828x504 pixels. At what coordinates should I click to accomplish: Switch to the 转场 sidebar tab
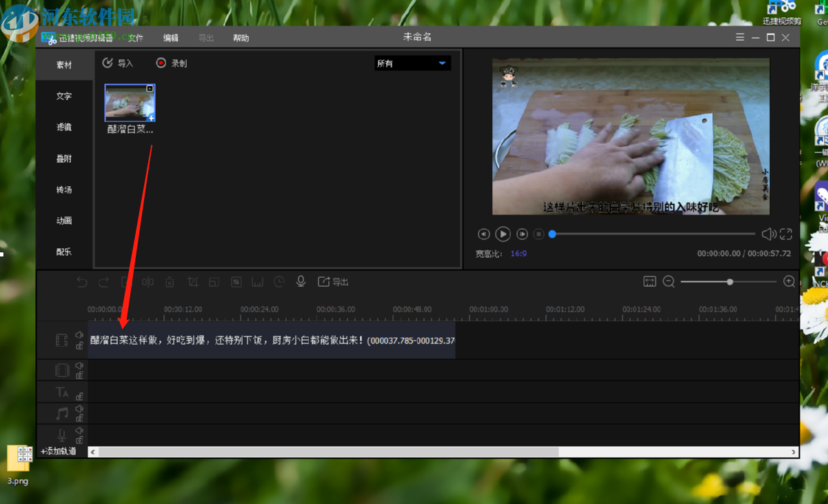[64, 190]
